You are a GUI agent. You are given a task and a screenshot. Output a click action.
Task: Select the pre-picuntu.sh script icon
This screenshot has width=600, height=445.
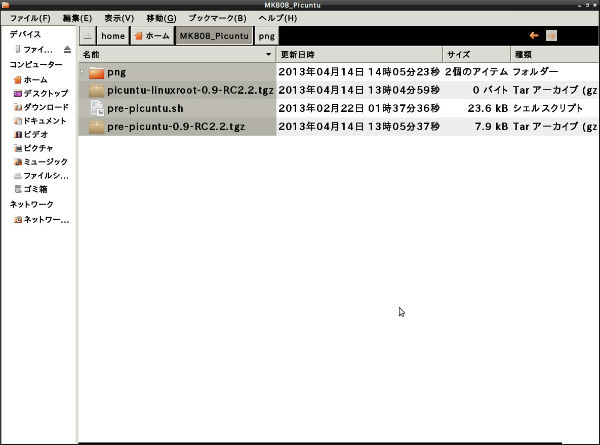(97, 108)
